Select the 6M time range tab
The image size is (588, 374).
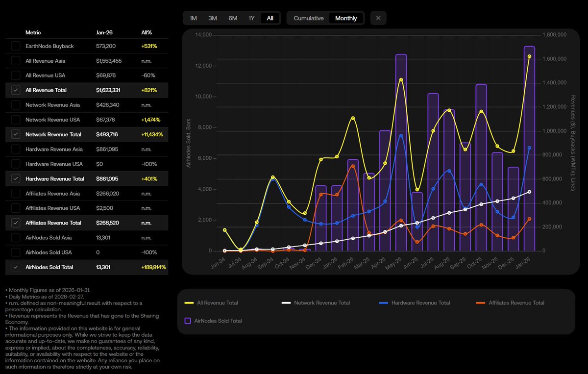pos(233,18)
